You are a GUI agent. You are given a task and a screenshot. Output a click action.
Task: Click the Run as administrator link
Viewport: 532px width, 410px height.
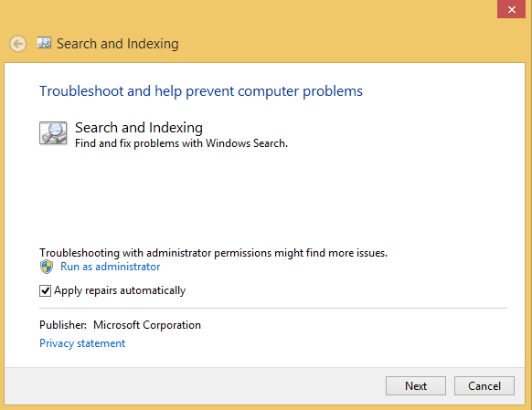[x=111, y=267]
